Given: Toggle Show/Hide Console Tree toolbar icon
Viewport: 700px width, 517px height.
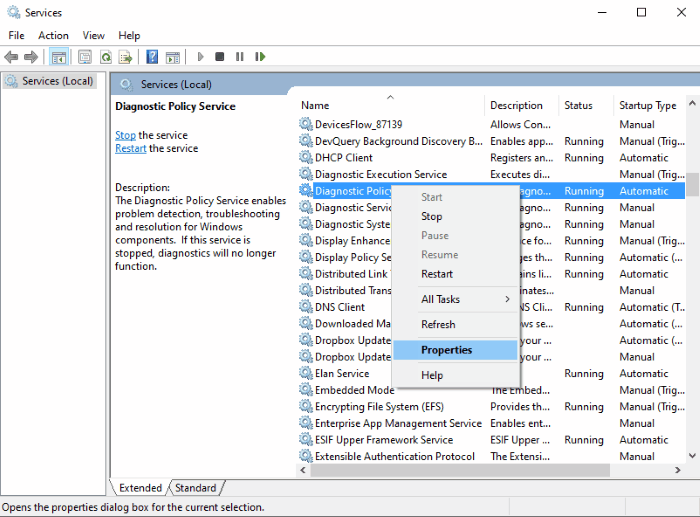Looking at the screenshot, I should tap(59, 57).
